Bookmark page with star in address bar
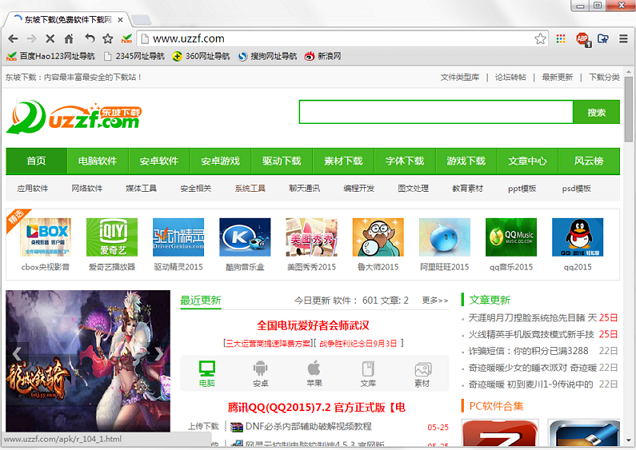This screenshot has height=450, width=636. (540, 39)
